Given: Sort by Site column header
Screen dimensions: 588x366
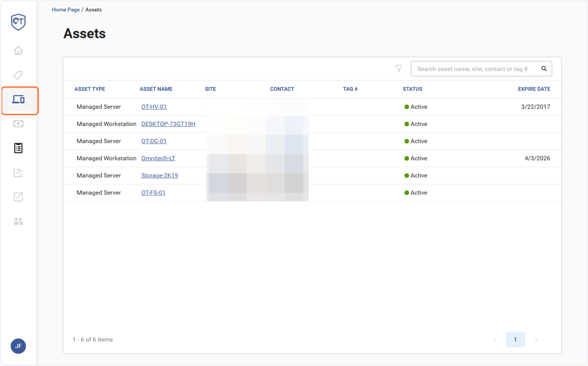Looking at the screenshot, I should coord(210,89).
